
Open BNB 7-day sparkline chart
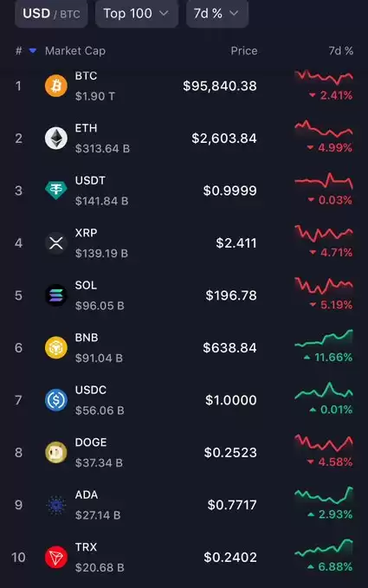[x=324, y=337]
